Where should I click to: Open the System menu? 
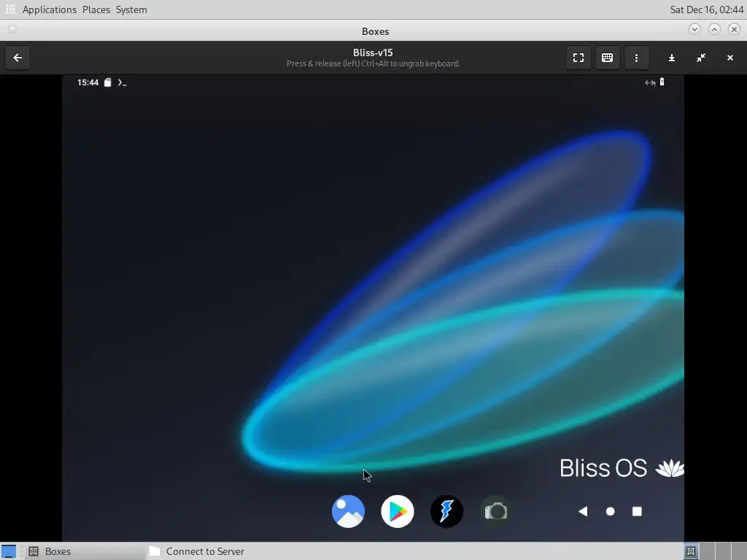(131, 9)
